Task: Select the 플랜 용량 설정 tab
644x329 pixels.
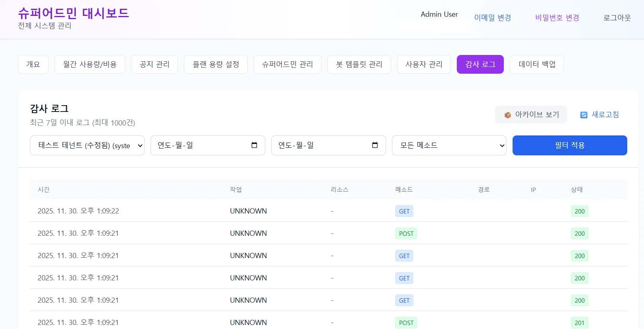Action: 216,65
